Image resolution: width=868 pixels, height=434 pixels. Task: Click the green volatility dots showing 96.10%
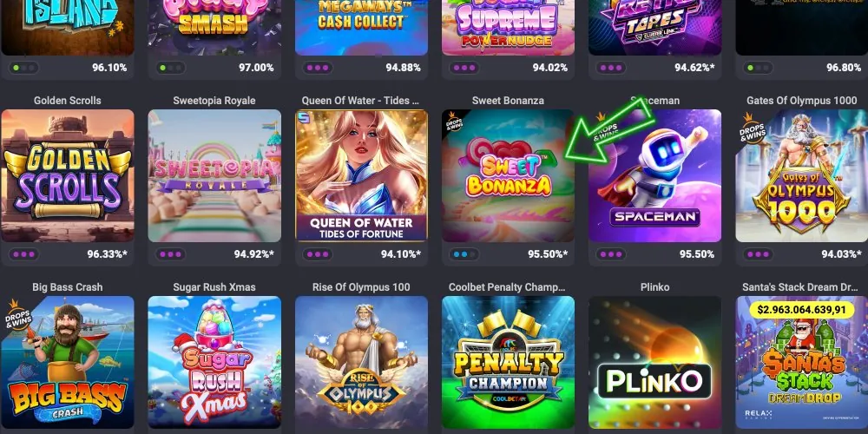23,68
